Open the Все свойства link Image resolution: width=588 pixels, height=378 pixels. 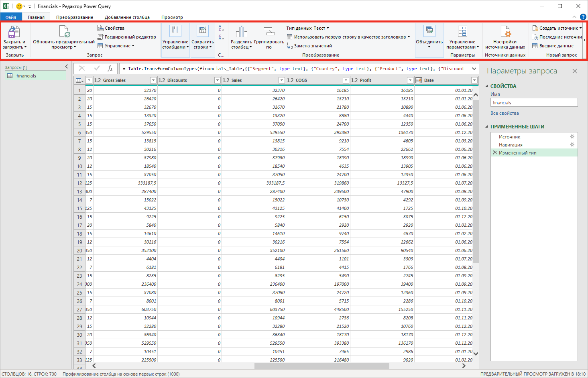(505, 113)
